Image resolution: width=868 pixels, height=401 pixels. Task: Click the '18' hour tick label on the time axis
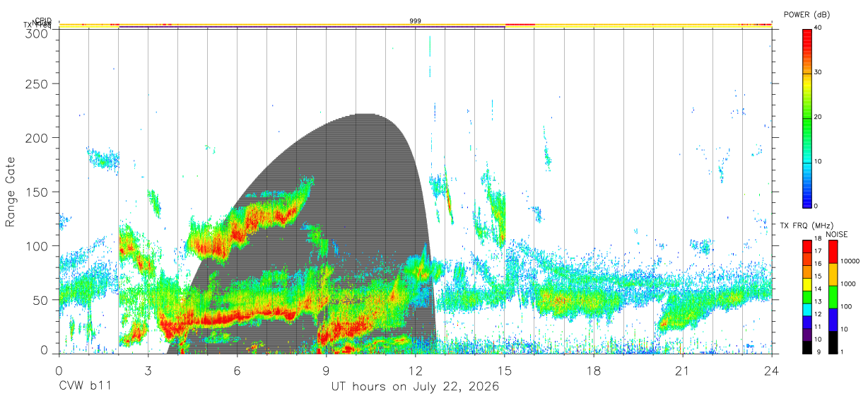point(594,371)
